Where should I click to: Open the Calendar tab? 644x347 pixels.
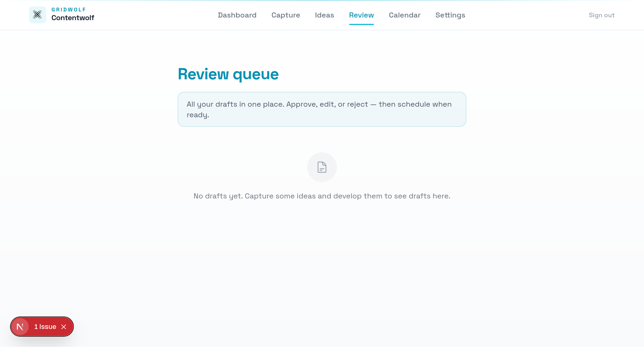coord(404,15)
